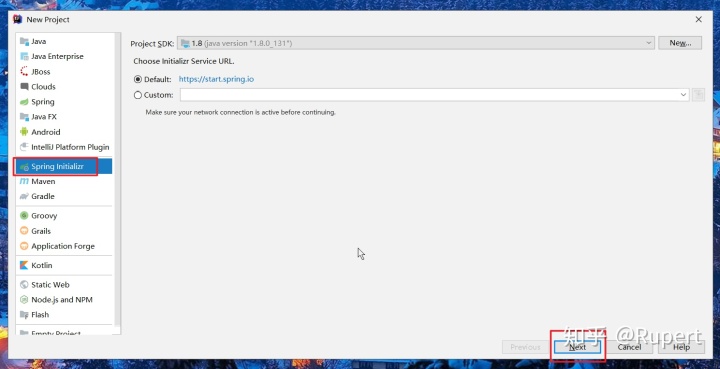Click the IntelliJ Platform Plugin icon

click(x=24, y=147)
